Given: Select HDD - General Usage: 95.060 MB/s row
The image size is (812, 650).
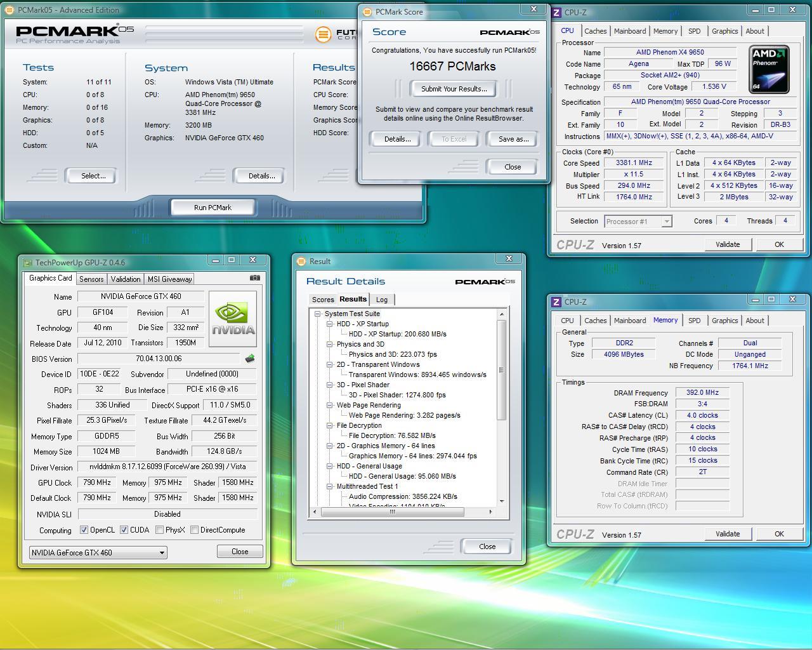Looking at the screenshot, I should (x=402, y=476).
